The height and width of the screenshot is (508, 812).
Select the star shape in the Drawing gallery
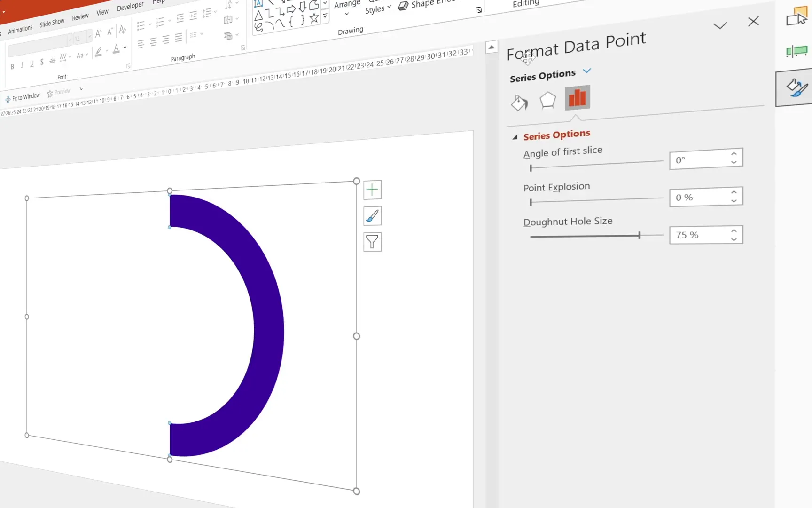pyautogui.click(x=313, y=18)
